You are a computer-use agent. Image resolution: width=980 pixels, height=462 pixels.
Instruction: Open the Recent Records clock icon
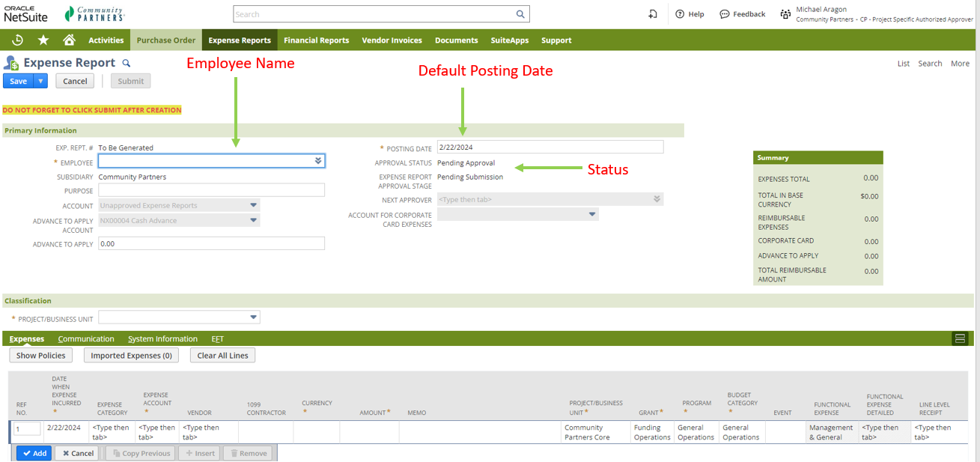pos(17,40)
